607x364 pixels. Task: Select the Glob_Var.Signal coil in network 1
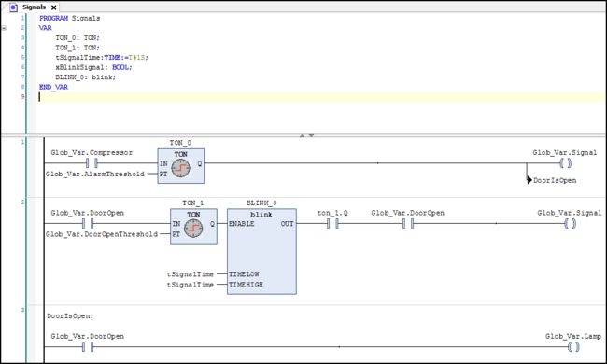coord(565,163)
